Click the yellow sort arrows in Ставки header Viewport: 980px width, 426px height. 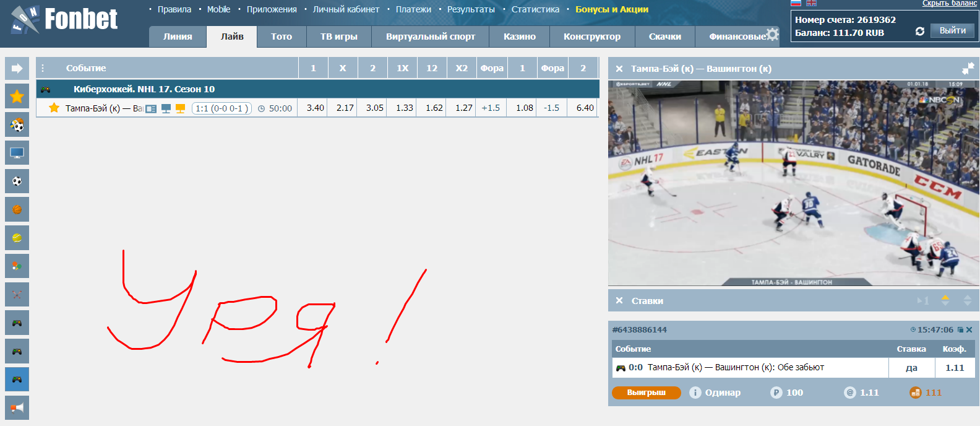click(945, 300)
